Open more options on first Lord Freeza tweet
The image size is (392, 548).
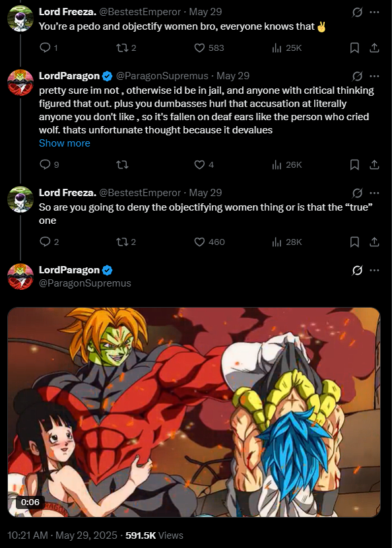click(374, 13)
